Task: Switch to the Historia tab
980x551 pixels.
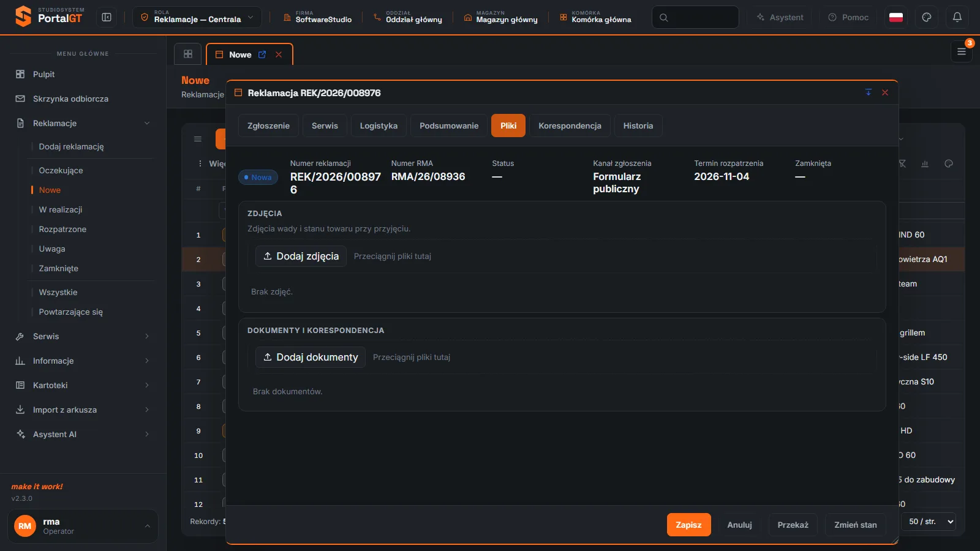Action: (638, 126)
